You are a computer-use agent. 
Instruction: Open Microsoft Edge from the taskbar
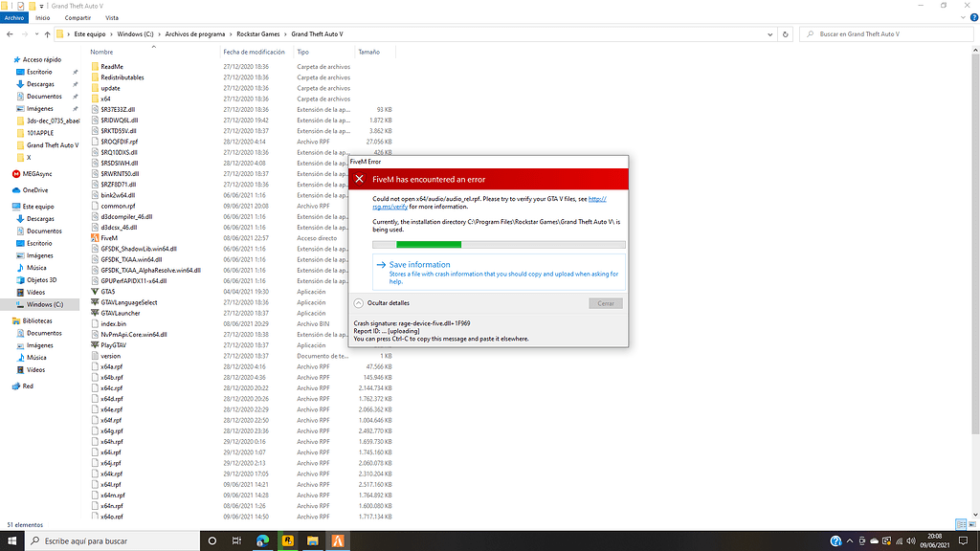(263, 540)
